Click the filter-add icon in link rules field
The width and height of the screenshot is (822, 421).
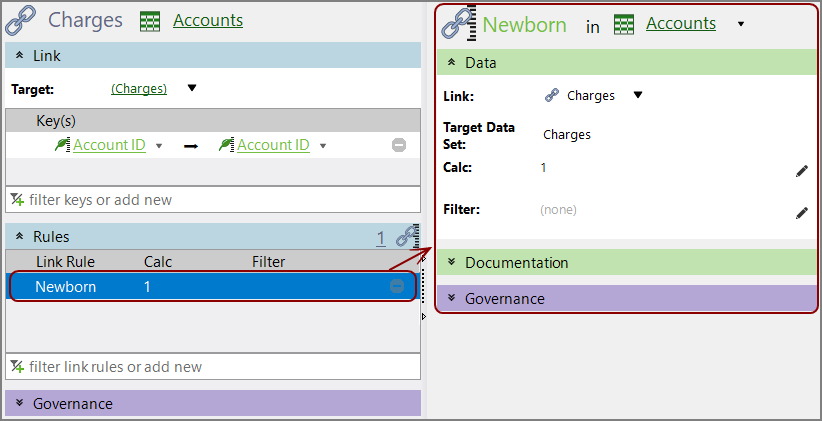point(17,366)
